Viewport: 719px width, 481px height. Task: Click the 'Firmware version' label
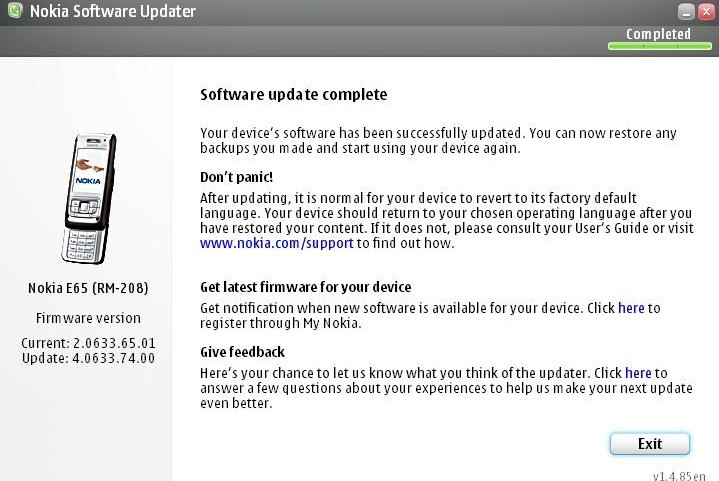(88, 318)
